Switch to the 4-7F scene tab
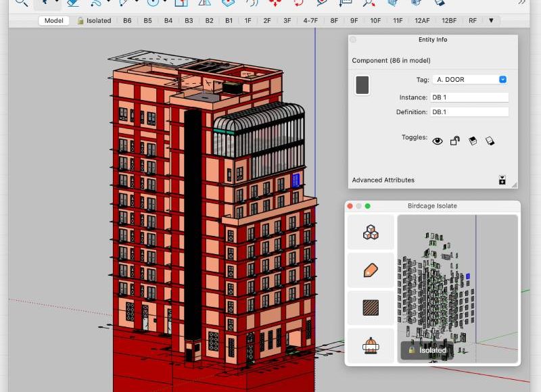Image resolution: width=541 pixels, height=392 pixels. (x=310, y=21)
